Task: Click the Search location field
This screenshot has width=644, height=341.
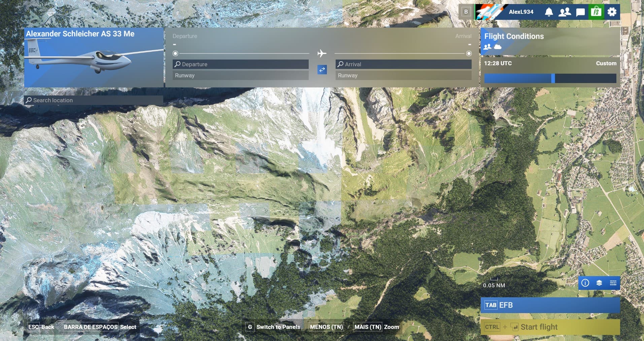Action: pos(94,100)
